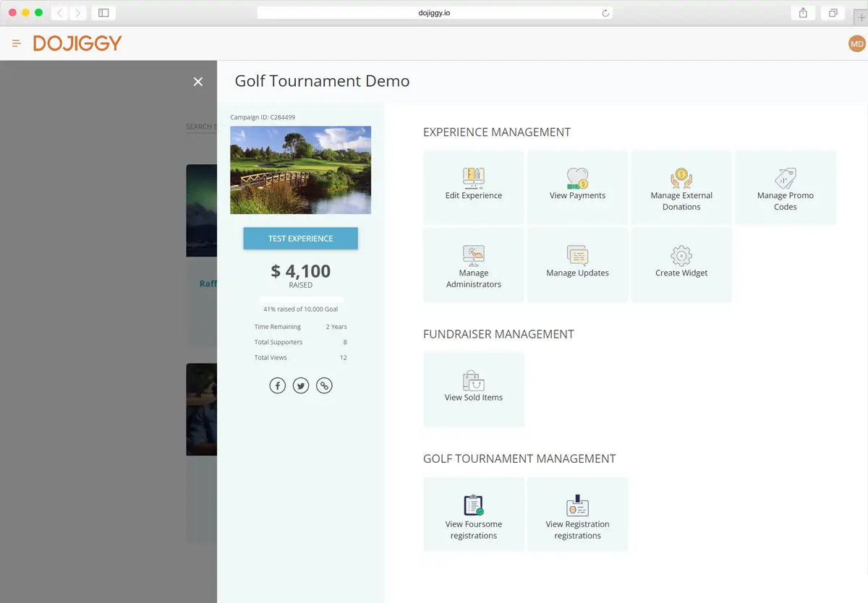Screen dimensions: 868x603
Task: Share campaign on Twitter
Action: click(300, 385)
